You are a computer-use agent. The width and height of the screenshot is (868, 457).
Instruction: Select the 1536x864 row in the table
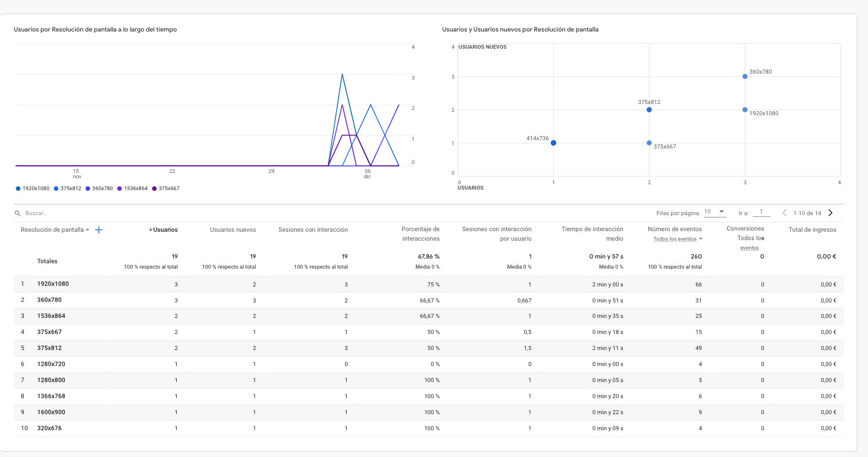(x=428, y=316)
